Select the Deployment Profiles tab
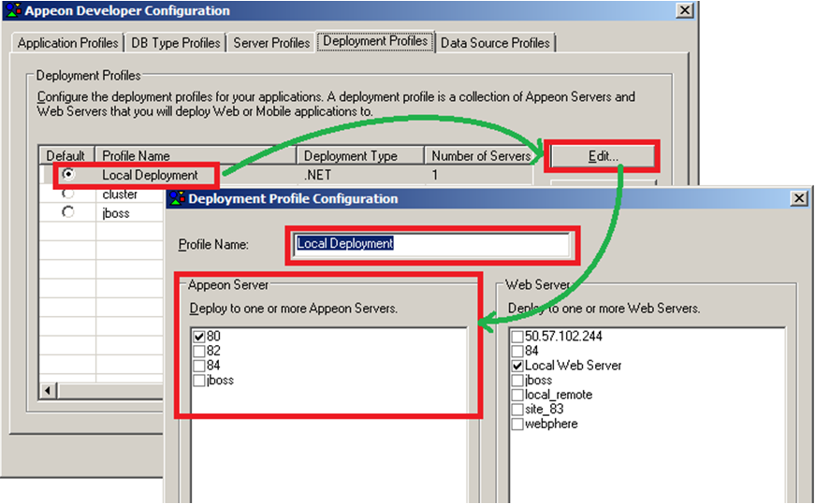The height and width of the screenshot is (504, 815). (x=375, y=41)
